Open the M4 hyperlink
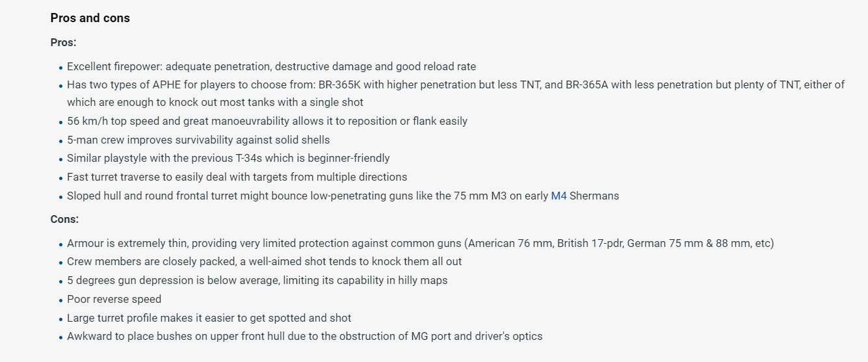868x362 pixels. pyautogui.click(x=559, y=196)
